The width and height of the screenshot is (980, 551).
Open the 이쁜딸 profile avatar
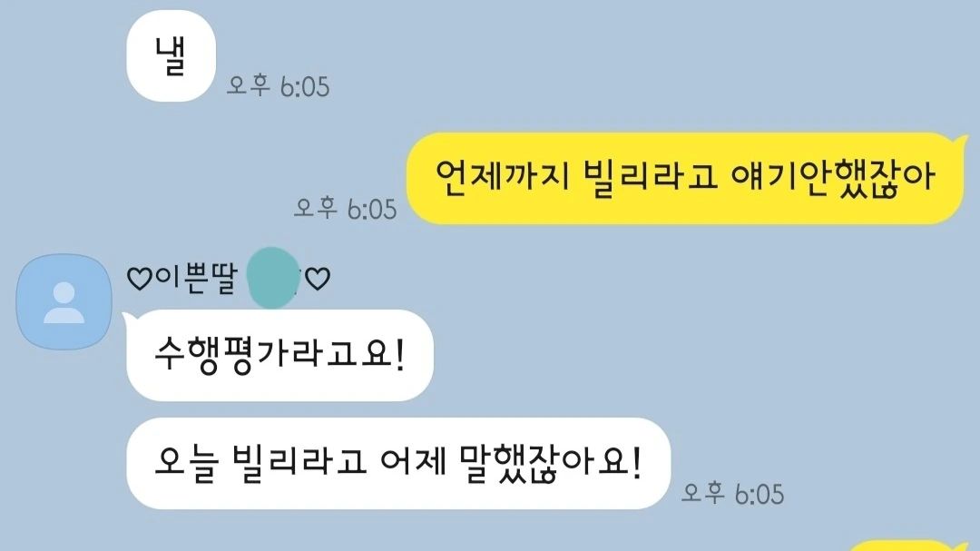point(64,301)
